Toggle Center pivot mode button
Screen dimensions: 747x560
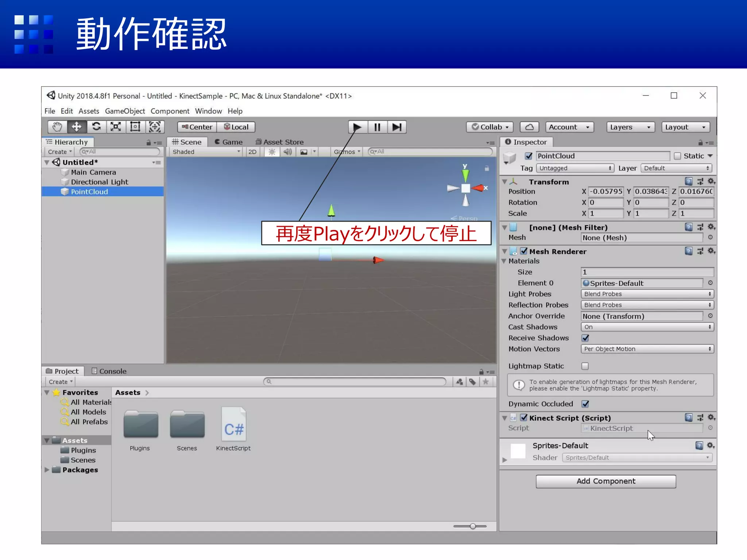point(197,127)
